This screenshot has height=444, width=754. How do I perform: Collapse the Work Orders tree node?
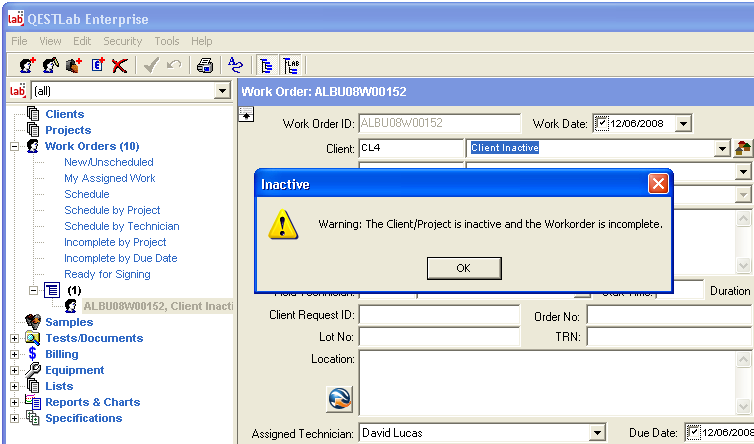point(15,146)
